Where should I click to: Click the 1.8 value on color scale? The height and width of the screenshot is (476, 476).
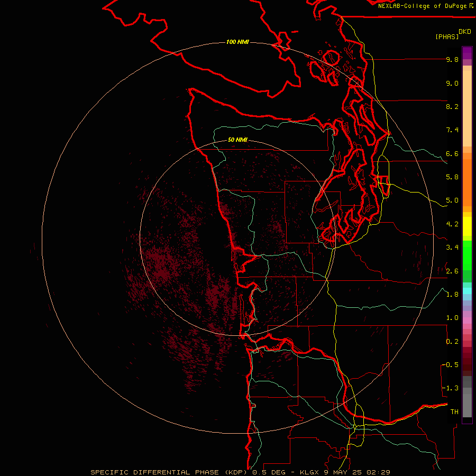point(452,295)
